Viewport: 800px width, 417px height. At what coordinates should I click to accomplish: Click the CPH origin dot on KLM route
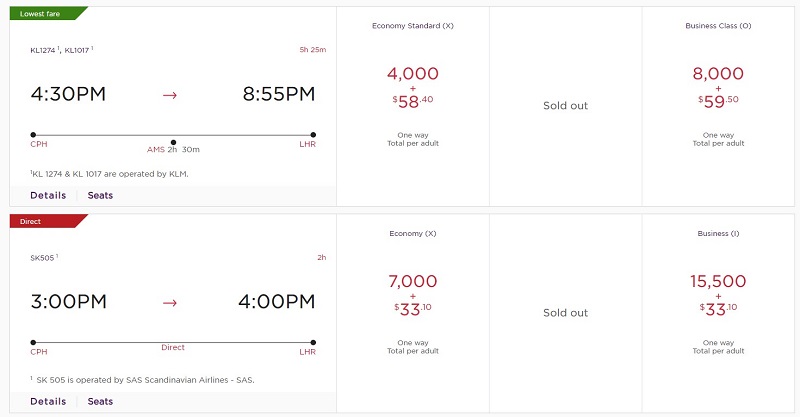(x=33, y=135)
